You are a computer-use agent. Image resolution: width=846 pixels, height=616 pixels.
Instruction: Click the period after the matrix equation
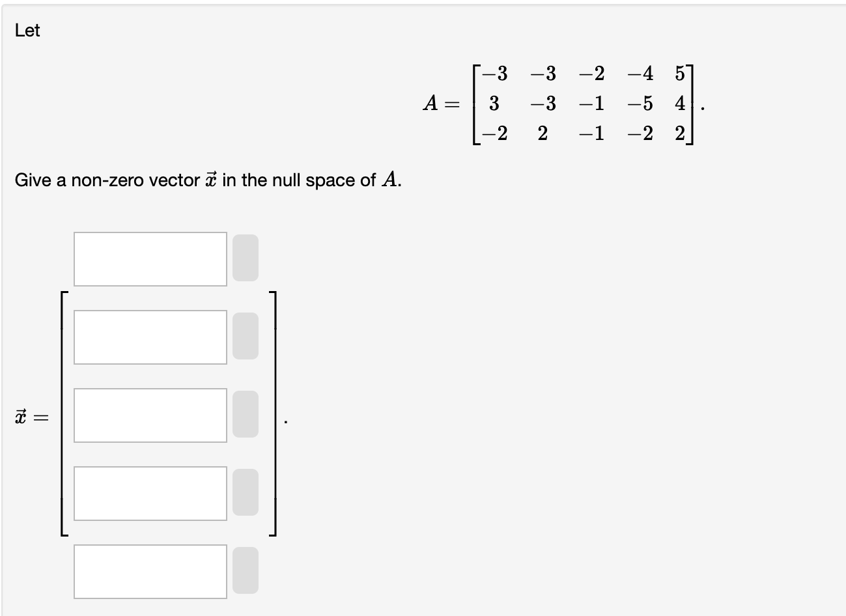pos(701,107)
